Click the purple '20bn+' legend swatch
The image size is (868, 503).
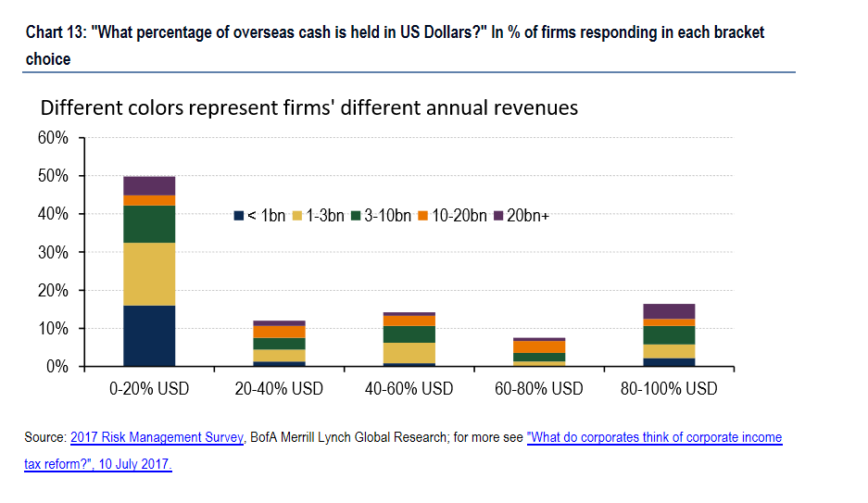tap(498, 216)
